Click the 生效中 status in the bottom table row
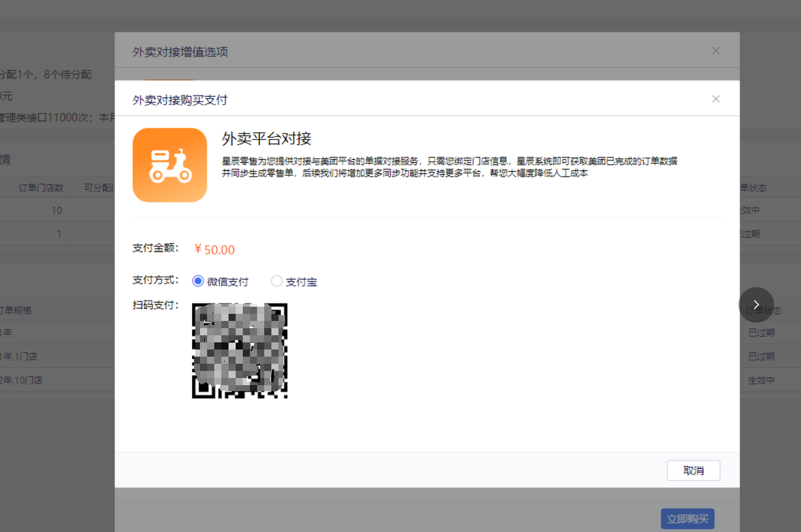The image size is (801, 532). coord(761,380)
